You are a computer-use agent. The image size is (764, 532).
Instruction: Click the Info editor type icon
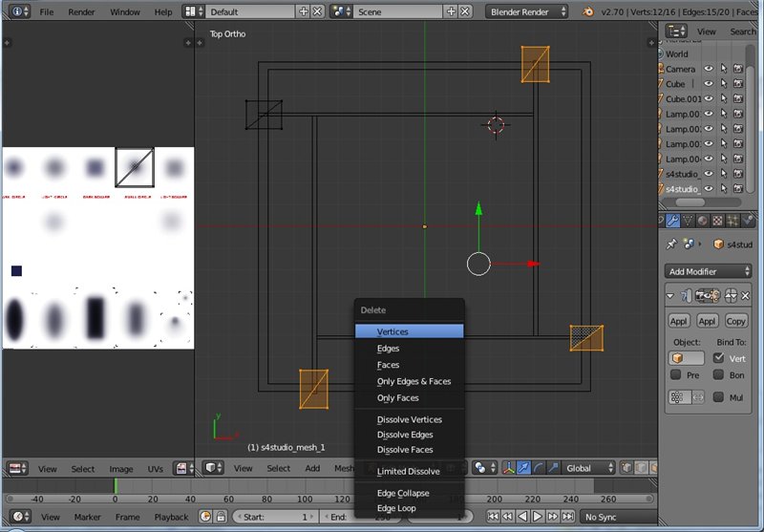[x=15, y=11]
